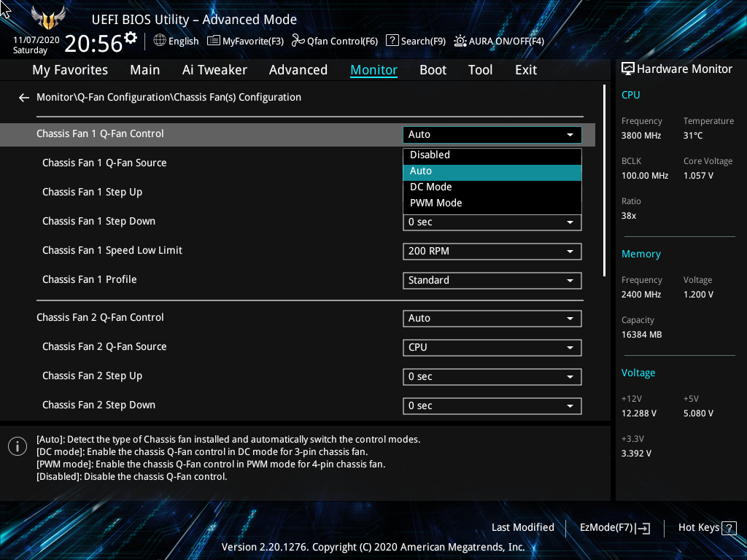747x560 pixels.
Task: Click Core Voltage value 1.057 V
Action: pyautogui.click(x=698, y=176)
